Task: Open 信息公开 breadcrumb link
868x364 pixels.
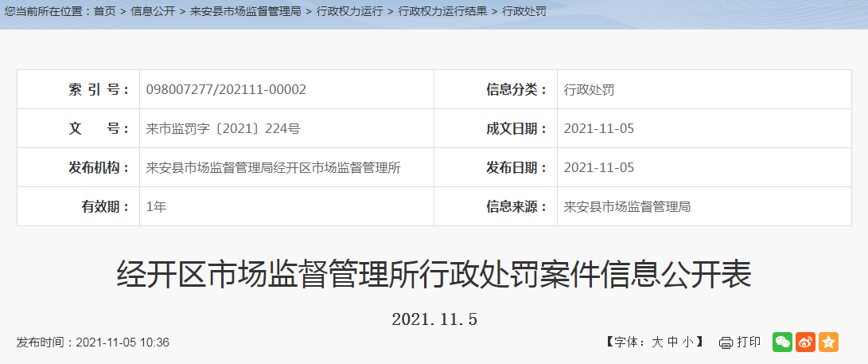Action: coord(153,11)
